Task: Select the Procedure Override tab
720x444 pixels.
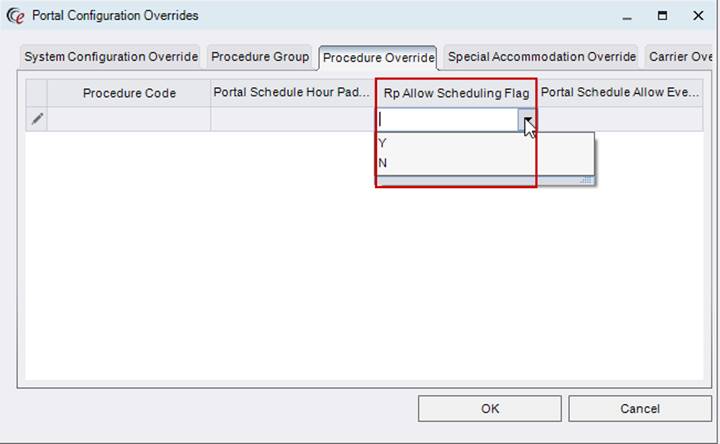Action: (378, 58)
